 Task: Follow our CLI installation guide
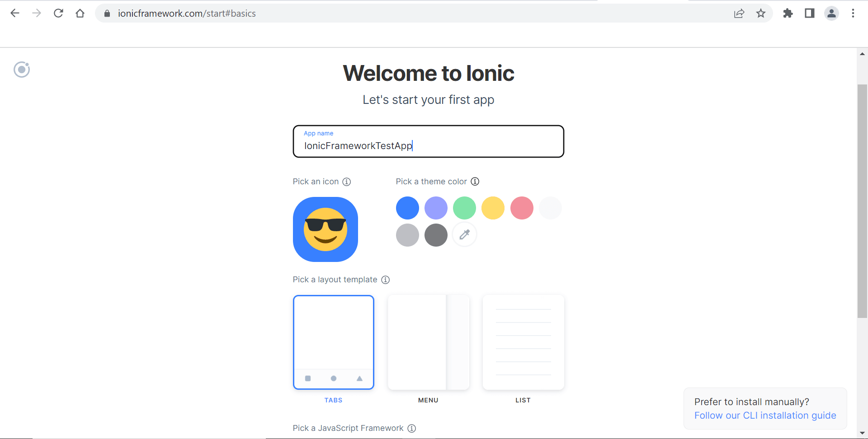tap(765, 416)
